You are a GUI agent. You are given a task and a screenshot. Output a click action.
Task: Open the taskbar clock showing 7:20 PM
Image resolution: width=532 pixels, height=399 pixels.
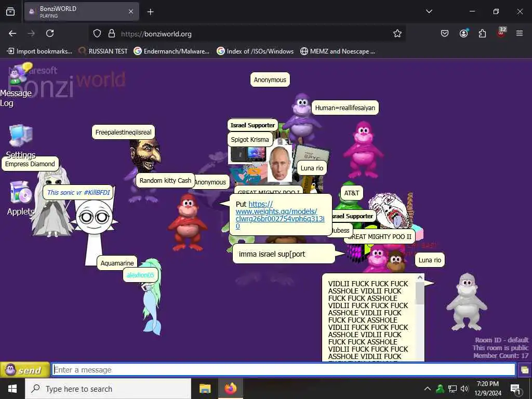(488, 389)
